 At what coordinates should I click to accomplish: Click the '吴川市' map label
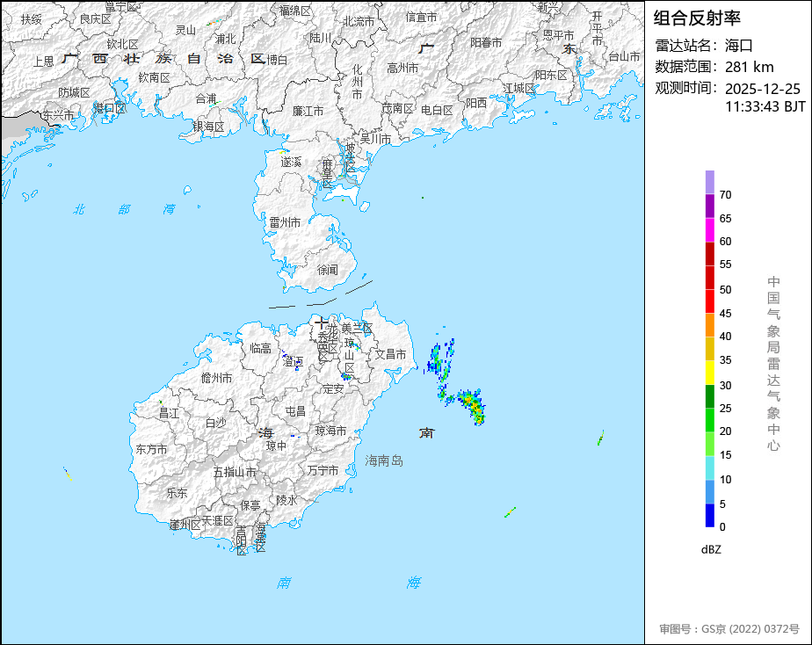point(375,139)
